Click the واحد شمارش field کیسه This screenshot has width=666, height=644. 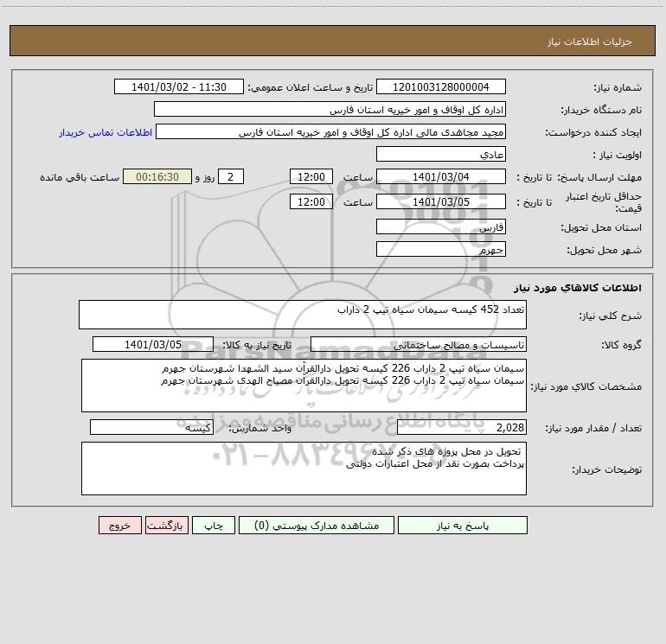point(151,427)
